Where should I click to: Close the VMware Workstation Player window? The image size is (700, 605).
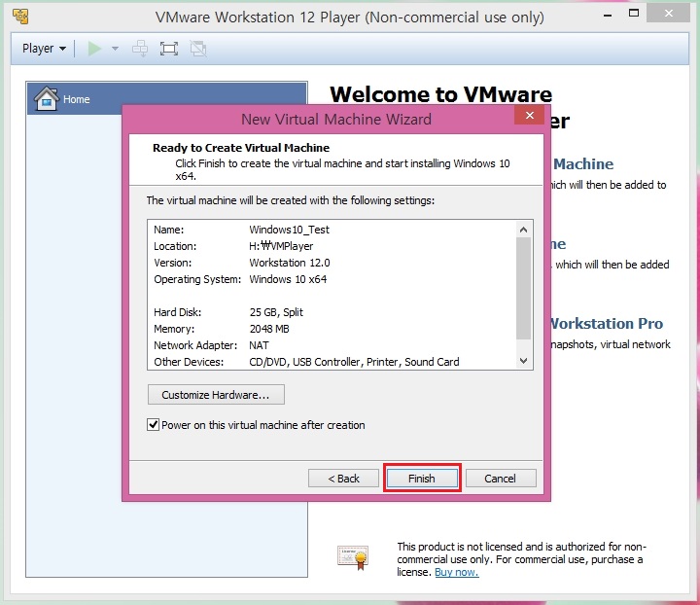coord(668,14)
